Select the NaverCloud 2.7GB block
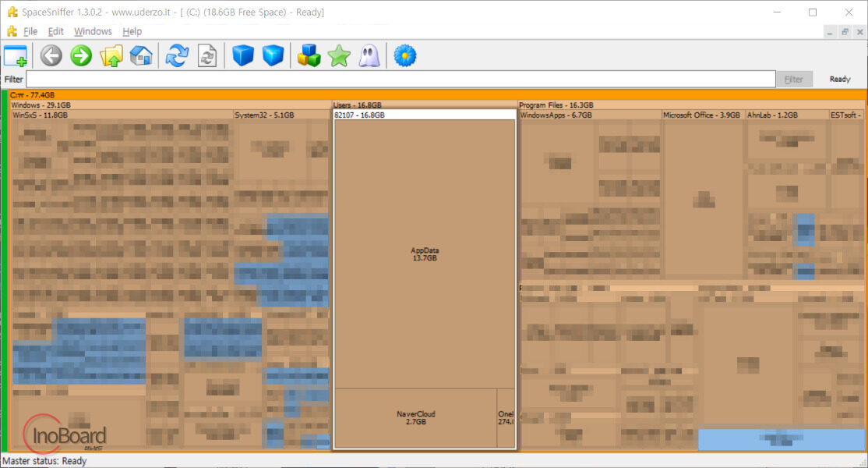868x468 pixels. click(x=416, y=417)
